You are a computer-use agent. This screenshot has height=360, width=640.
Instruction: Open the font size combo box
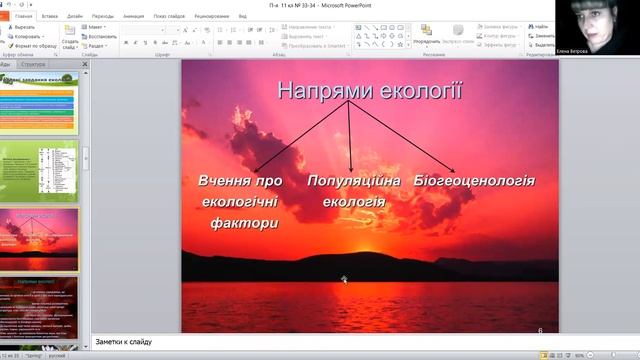(173, 30)
